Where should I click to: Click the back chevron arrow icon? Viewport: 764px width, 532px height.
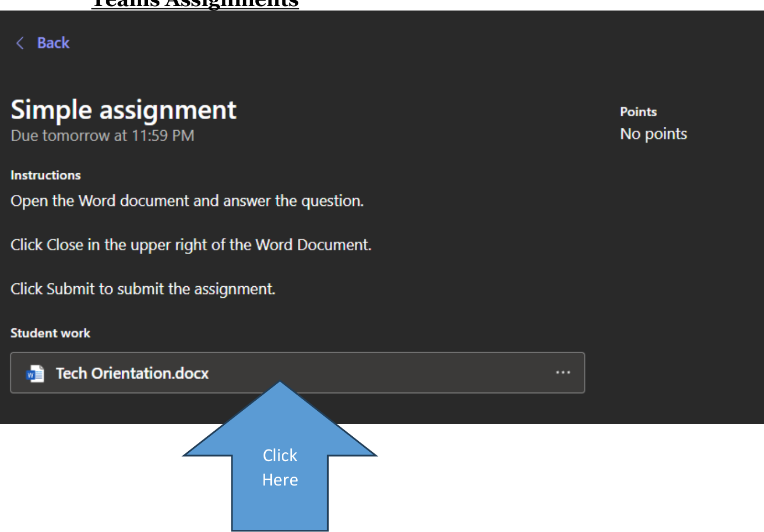[20, 43]
